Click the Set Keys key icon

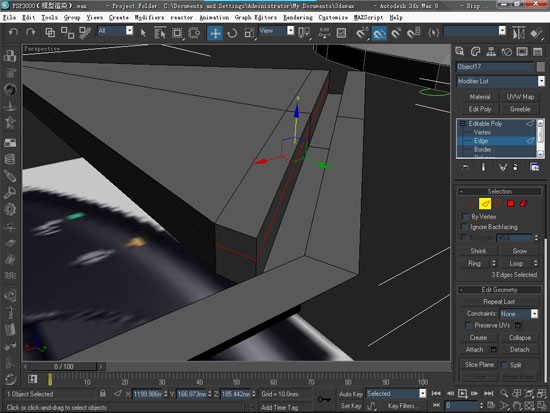tap(324, 399)
